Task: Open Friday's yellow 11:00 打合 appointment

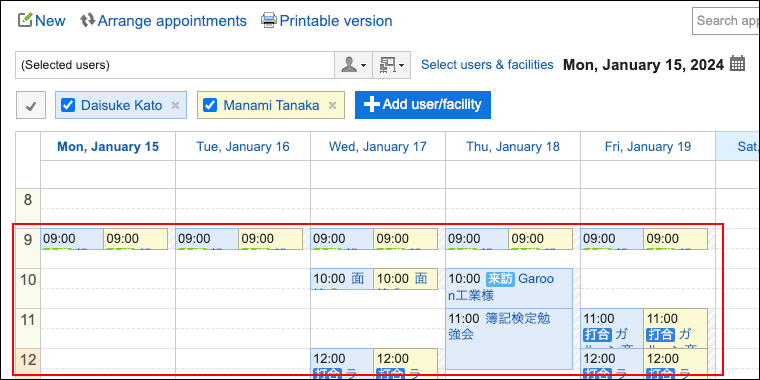Action: tap(675, 328)
